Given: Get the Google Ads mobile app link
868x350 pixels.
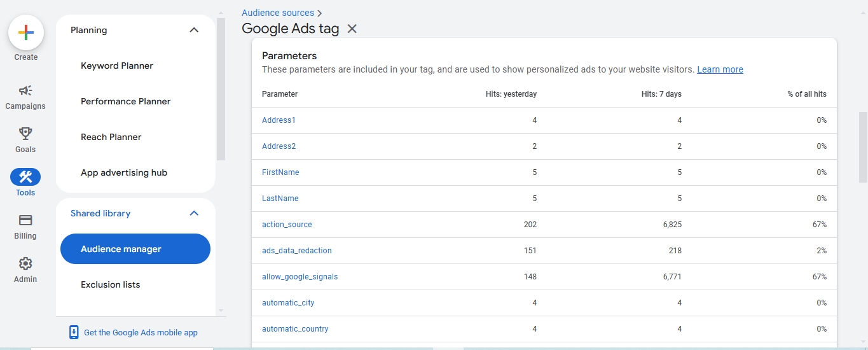Looking at the screenshot, I should (x=141, y=332).
